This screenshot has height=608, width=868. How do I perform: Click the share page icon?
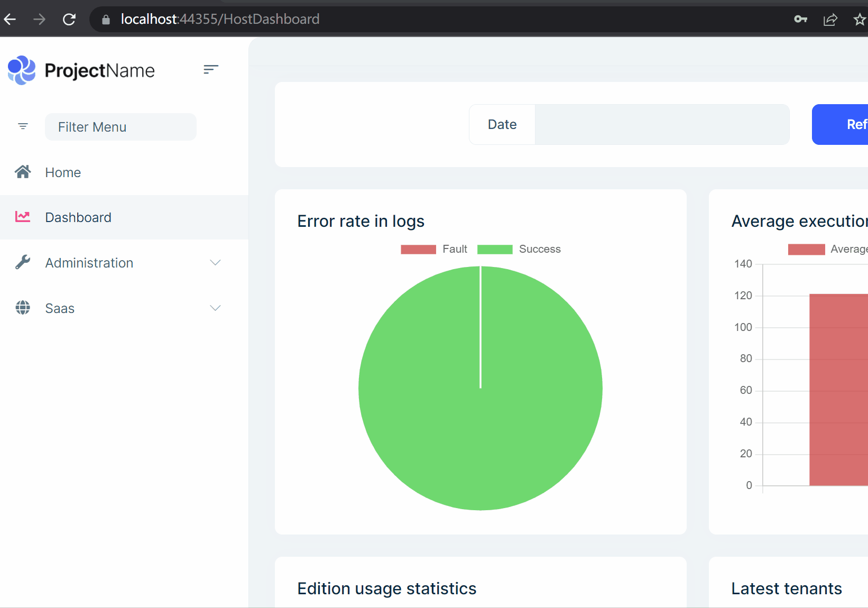830,20
